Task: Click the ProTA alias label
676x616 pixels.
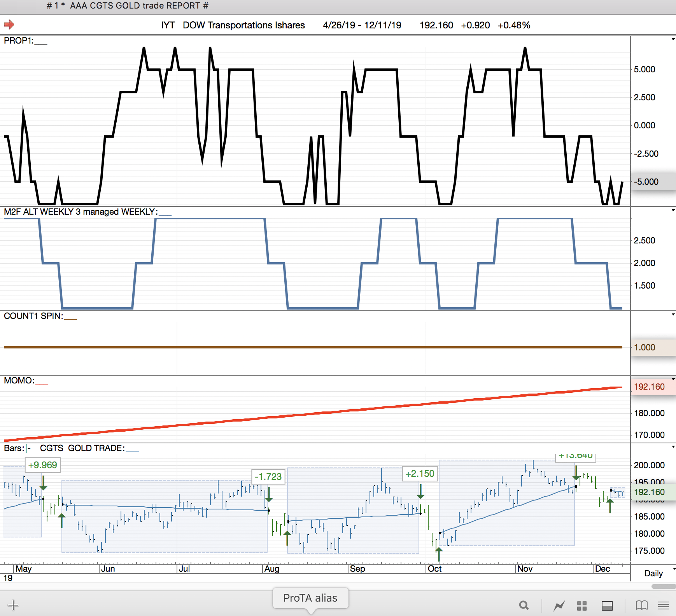Action: point(310,598)
